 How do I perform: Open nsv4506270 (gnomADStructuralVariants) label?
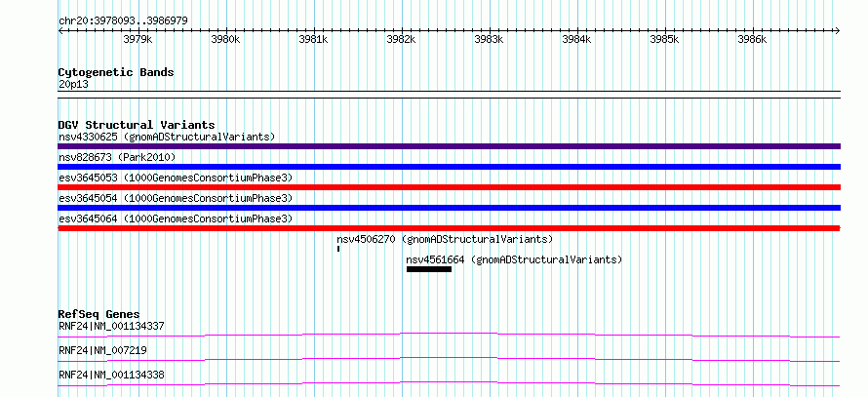(445, 240)
